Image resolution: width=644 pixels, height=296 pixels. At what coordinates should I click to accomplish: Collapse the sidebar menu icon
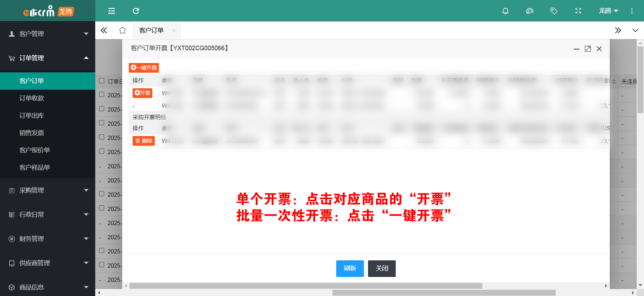coord(111,11)
